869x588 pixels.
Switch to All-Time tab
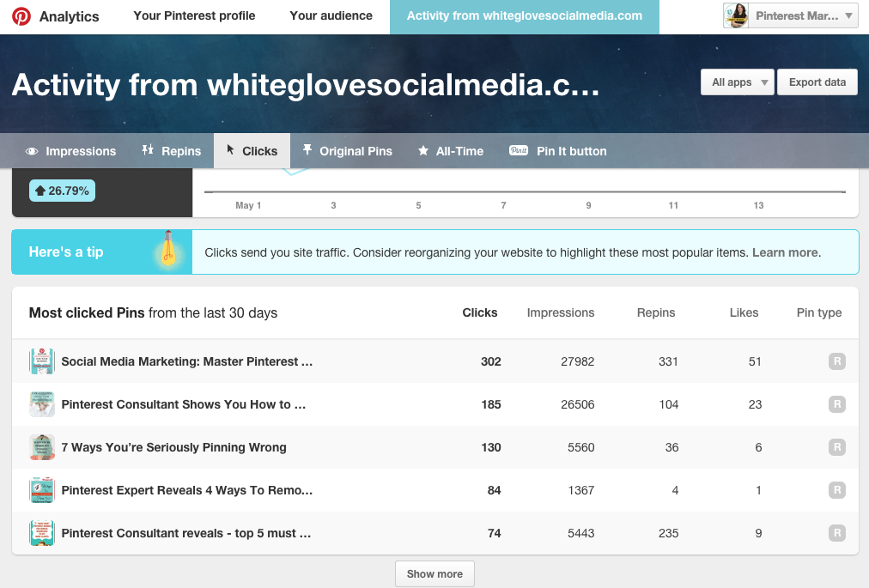[451, 151]
